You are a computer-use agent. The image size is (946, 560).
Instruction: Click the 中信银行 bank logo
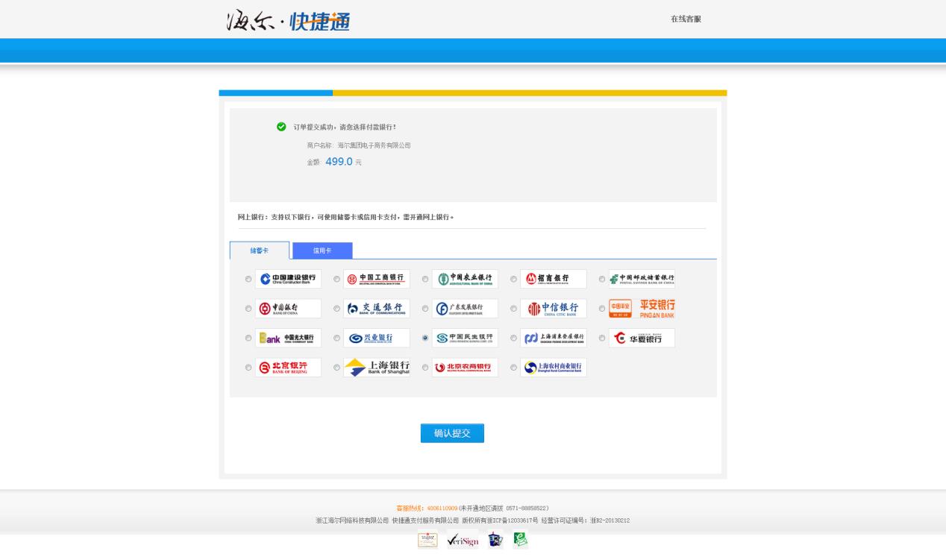(x=554, y=309)
